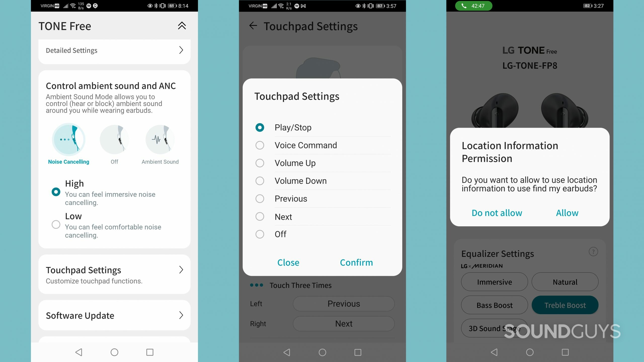Viewport: 644px width, 362px height.
Task: Click Do not allow location permission
Action: [x=497, y=213]
